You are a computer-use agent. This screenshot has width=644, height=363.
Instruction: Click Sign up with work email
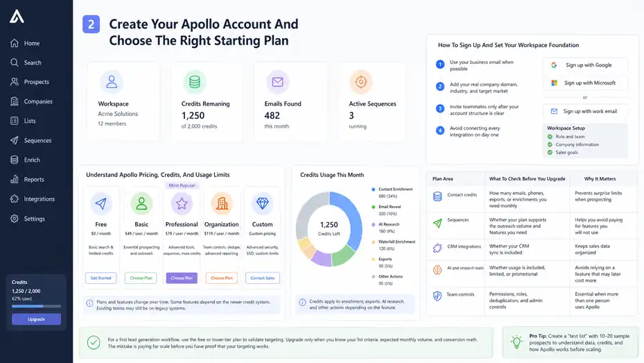[x=585, y=111]
